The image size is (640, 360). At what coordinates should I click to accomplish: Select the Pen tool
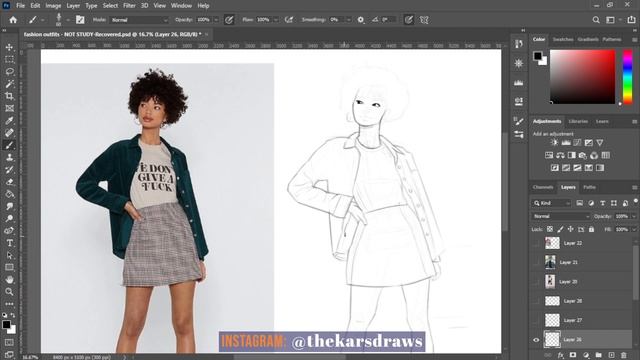9,231
